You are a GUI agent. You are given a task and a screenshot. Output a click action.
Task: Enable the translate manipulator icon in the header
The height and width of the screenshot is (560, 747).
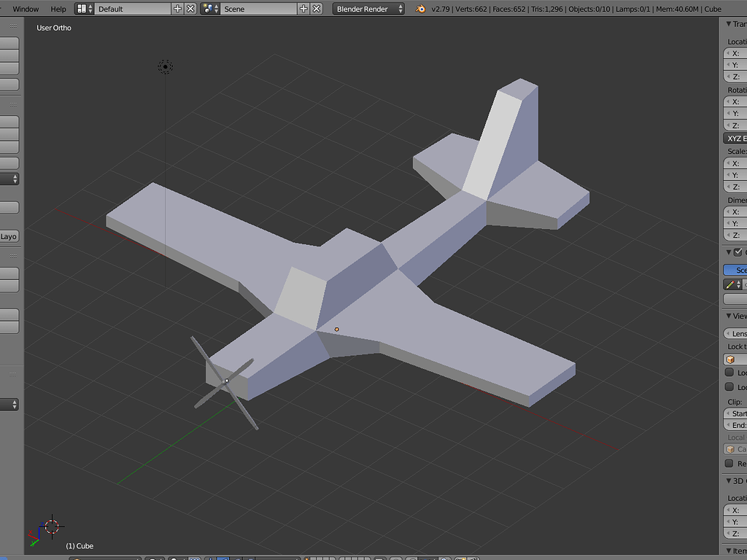tap(223, 556)
